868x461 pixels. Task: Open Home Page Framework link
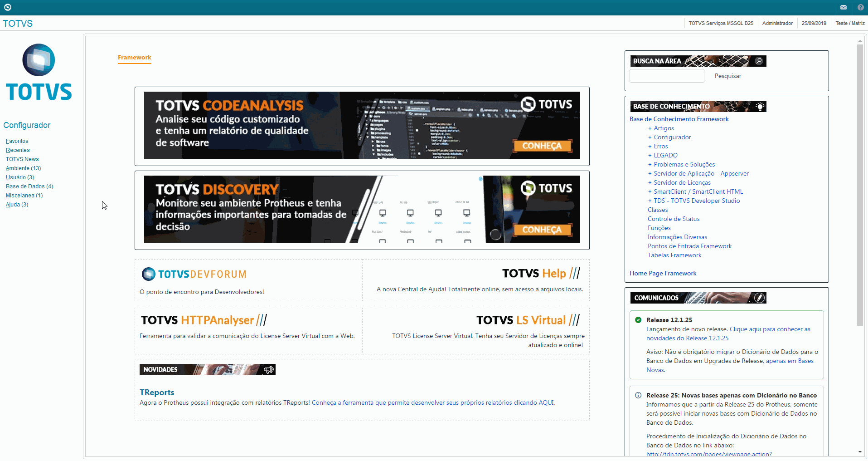pyautogui.click(x=663, y=273)
